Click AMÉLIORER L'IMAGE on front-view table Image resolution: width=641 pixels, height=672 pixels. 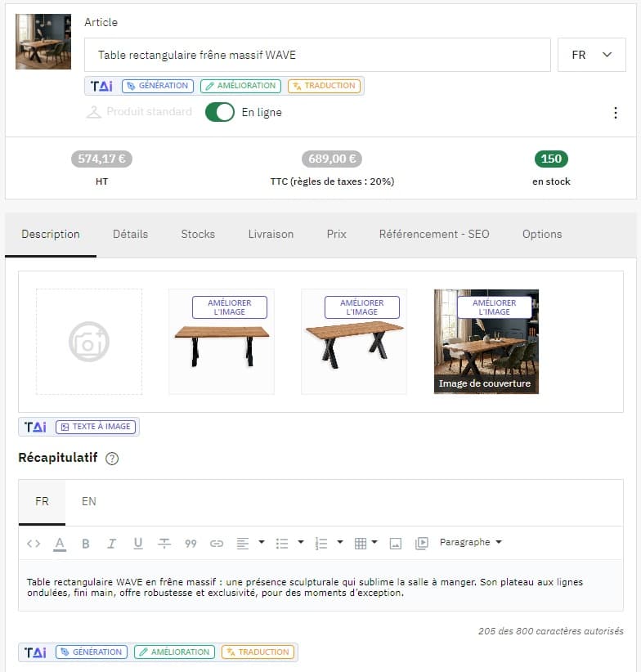230,307
